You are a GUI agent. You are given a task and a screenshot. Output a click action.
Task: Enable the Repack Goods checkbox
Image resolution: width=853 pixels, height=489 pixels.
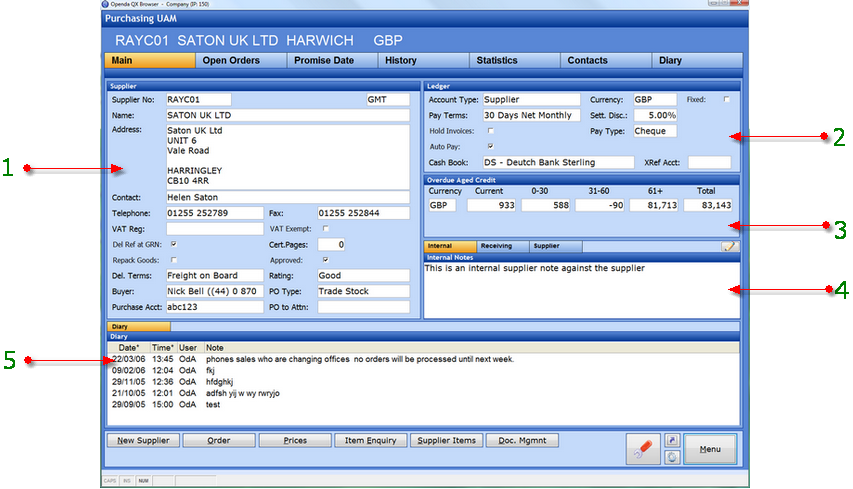tap(174, 260)
